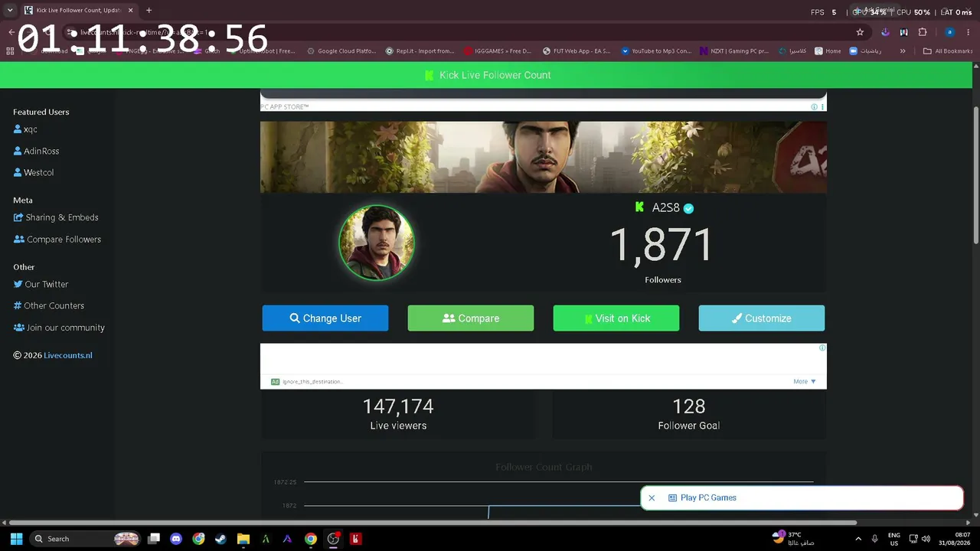The height and width of the screenshot is (551, 980).
Task: Open IGGGAMES bookmark
Action: (498, 51)
